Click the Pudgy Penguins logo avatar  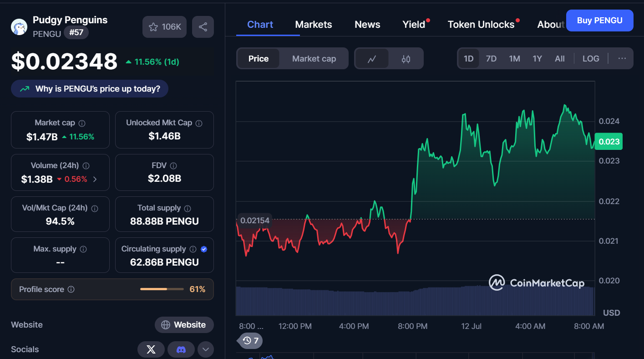19,27
